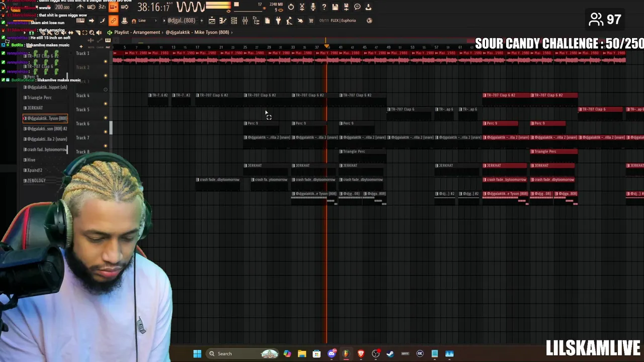Toggle the loop recording button
The width and height of the screenshot is (644, 362).
click(x=124, y=7)
